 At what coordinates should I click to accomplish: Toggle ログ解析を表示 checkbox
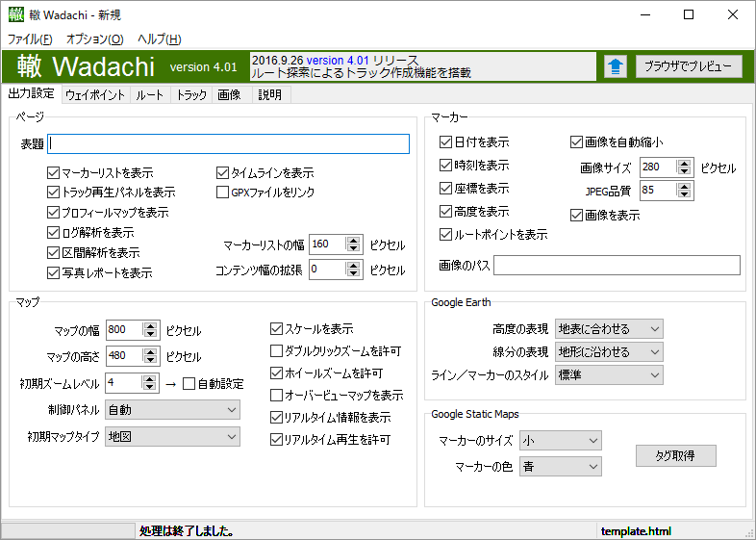click(53, 233)
